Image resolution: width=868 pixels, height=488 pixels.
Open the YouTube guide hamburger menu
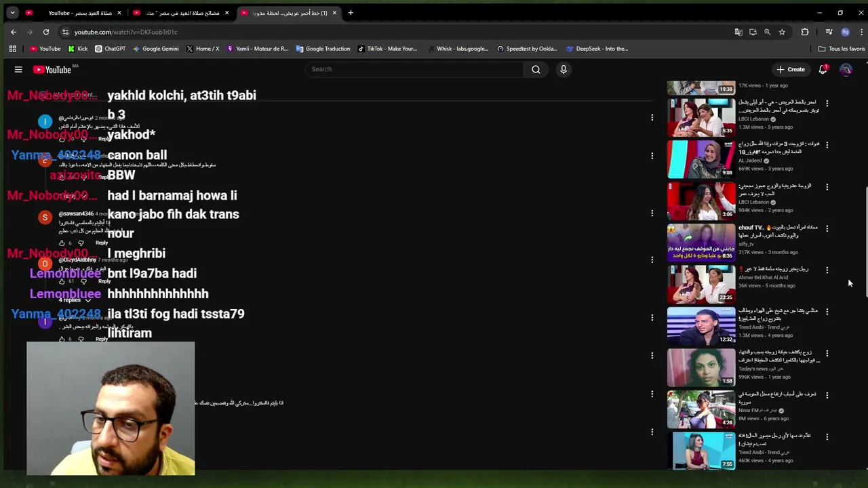coord(18,69)
